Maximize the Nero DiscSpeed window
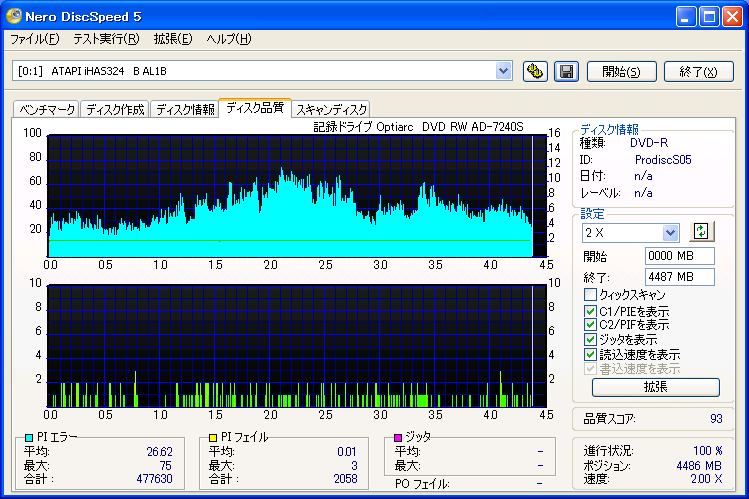 click(x=709, y=17)
